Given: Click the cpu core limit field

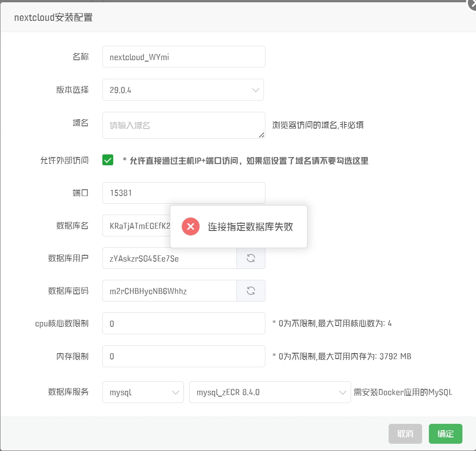Looking at the screenshot, I should pyautogui.click(x=184, y=323).
